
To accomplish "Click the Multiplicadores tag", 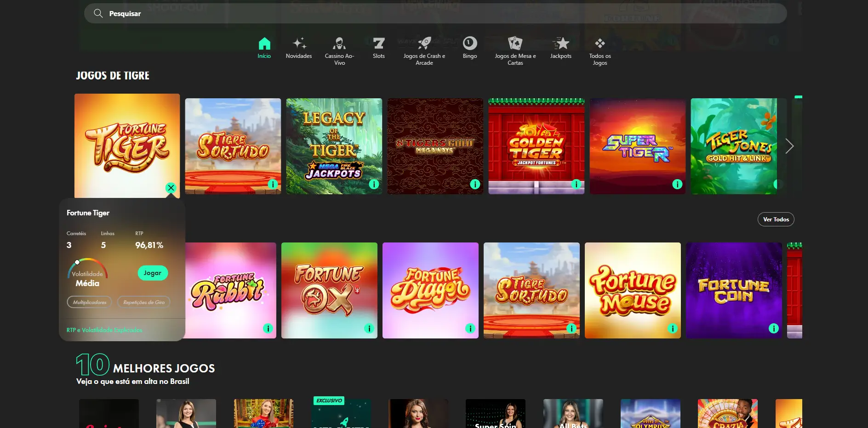I will click(90, 302).
